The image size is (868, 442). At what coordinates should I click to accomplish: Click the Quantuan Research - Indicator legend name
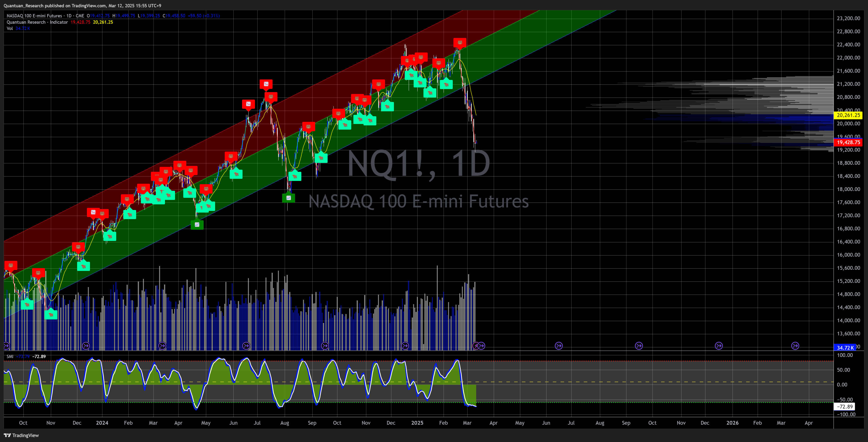coord(37,22)
